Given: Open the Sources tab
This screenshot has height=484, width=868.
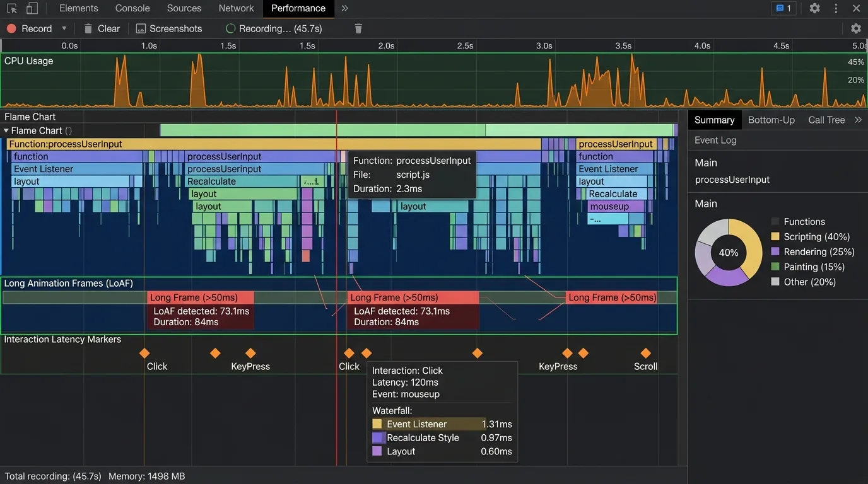Looking at the screenshot, I should click(184, 8).
